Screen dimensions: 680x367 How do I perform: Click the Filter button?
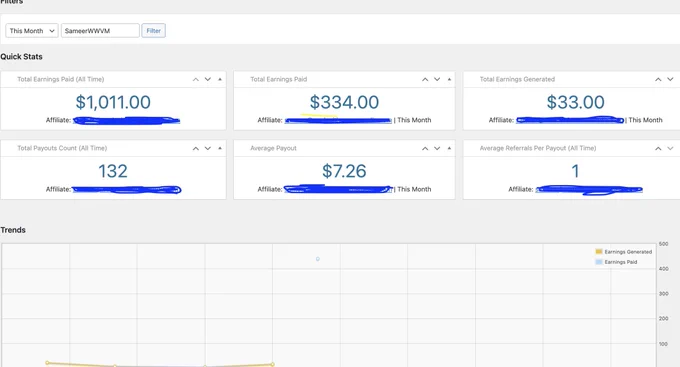154,31
